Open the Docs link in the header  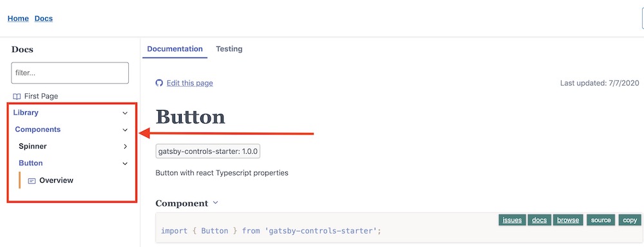coord(44,19)
